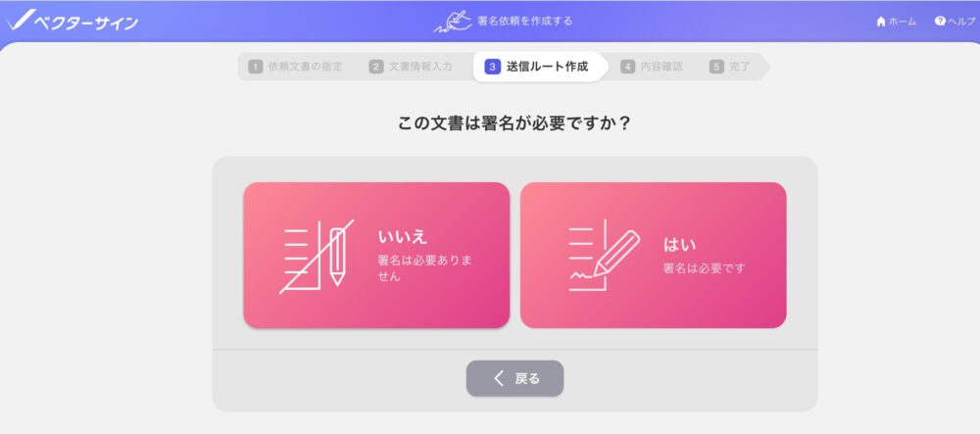The image size is (980, 434).
Task: Click the 署名は必要です description text
Action: [x=705, y=268]
